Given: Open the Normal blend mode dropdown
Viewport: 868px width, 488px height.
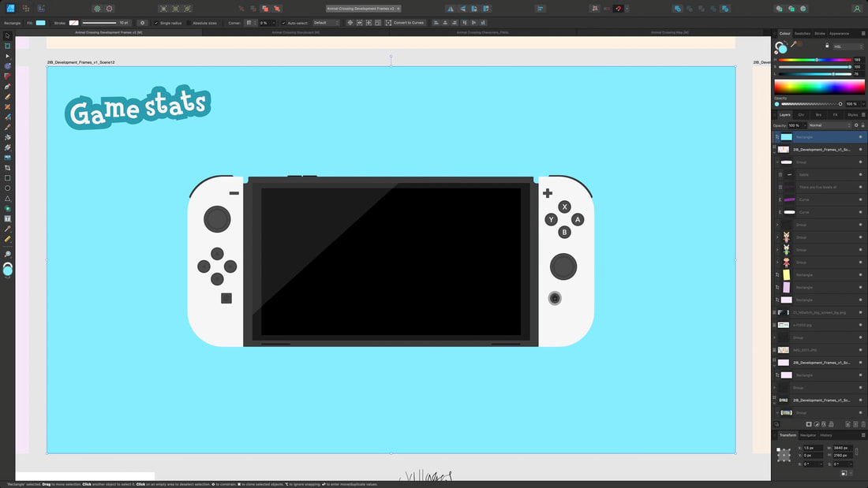Looking at the screenshot, I should 829,125.
